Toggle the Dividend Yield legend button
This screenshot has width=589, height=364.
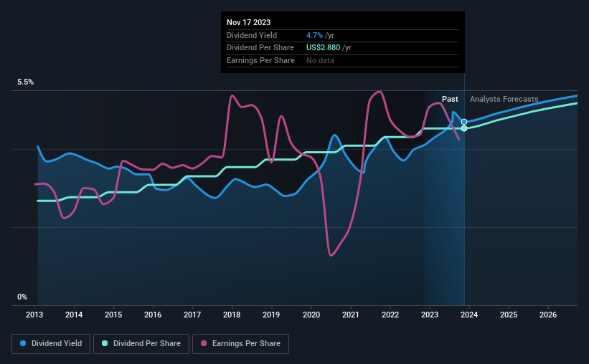pyautogui.click(x=51, y=344)
